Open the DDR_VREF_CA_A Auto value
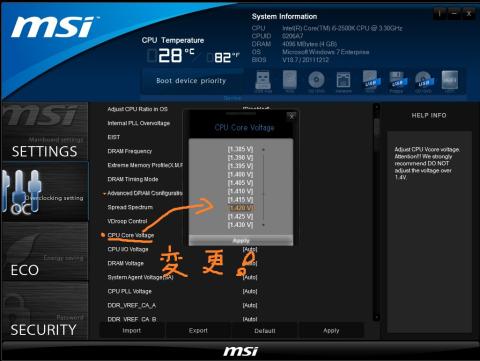 250,305
